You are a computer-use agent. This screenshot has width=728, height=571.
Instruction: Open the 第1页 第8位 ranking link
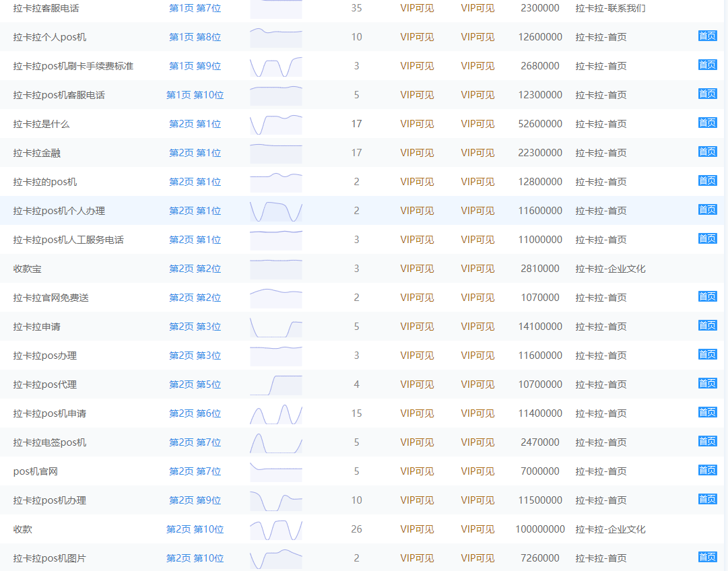(x=195, y=37)
